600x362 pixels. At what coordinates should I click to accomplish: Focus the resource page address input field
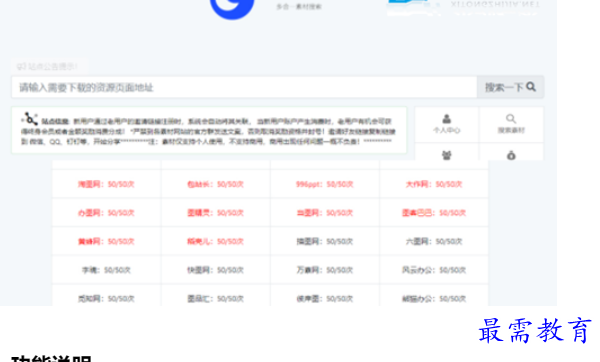pyautogui.click(x=244, y=87)
